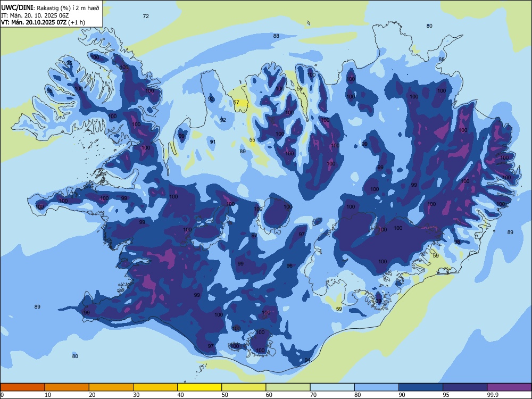Select the pale blue 70–80 legend swatch
532x399 pixels.
tap(332, 387)
